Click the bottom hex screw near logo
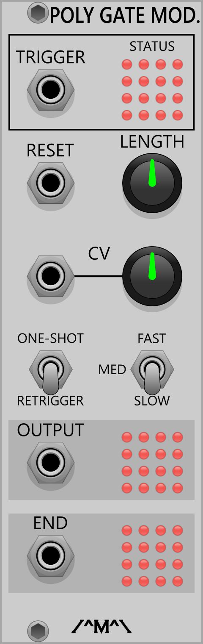The width and height of the screenshot is (203, 644). pos(38,631)
